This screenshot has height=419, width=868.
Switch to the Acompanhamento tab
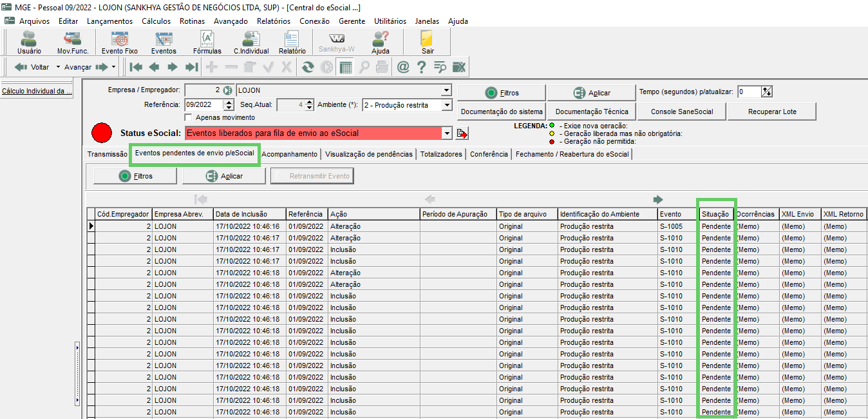[x=290, y=154]
